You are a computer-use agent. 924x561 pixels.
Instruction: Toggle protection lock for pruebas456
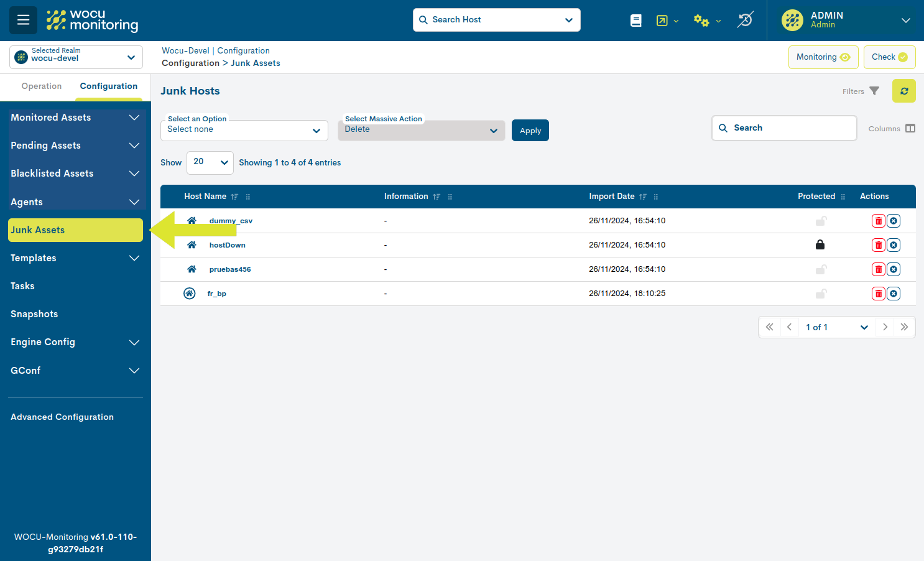point(821,269)
